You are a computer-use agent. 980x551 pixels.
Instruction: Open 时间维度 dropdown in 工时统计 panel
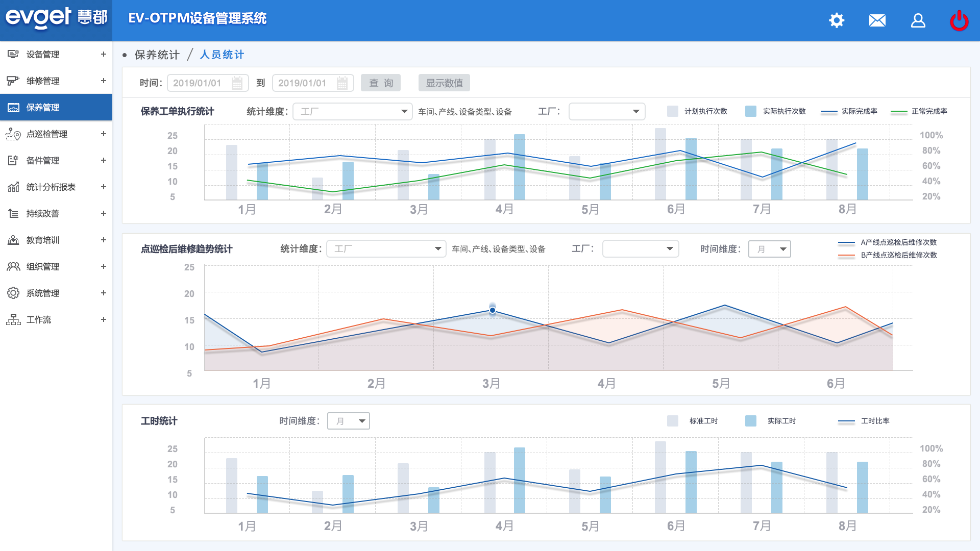(349, 421)
